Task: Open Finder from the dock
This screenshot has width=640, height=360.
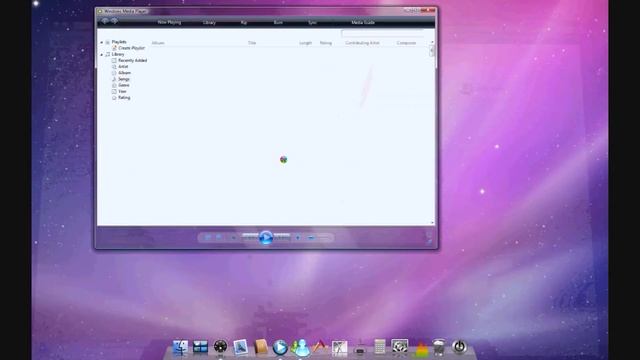Action: [180, 347]
